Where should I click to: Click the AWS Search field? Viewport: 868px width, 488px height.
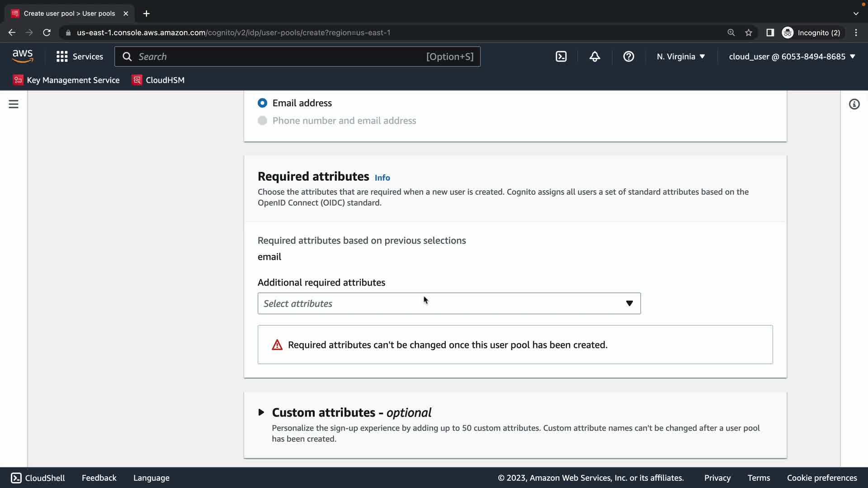(280, 56)
